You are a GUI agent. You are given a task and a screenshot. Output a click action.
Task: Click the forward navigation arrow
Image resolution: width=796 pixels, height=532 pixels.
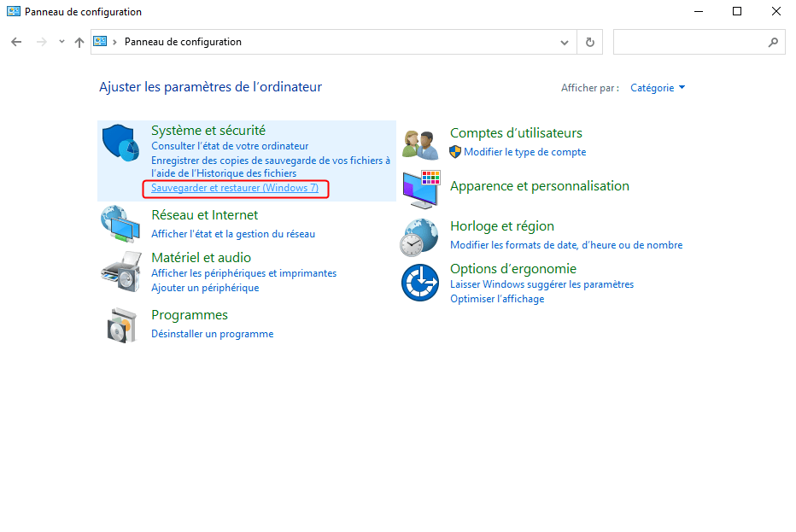pyautogui.click(x=42, y=42)
